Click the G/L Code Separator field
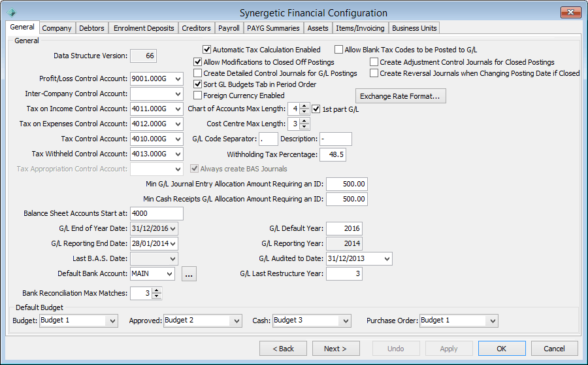 [269, 139]
